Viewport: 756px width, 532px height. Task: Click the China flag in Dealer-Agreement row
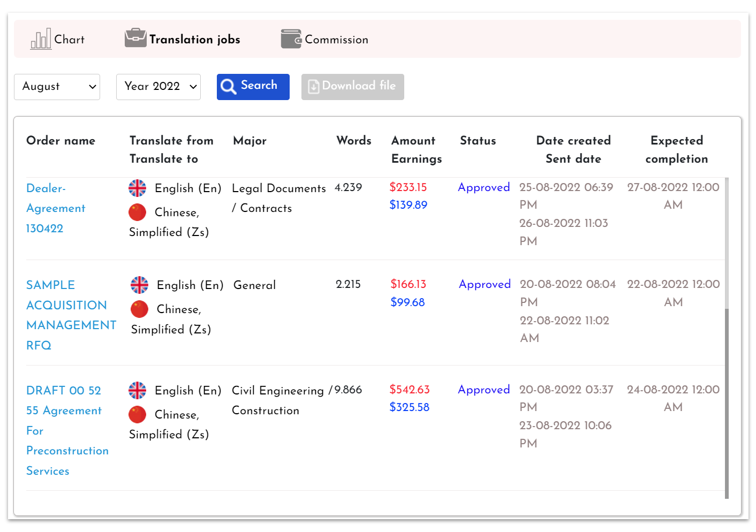138,212
